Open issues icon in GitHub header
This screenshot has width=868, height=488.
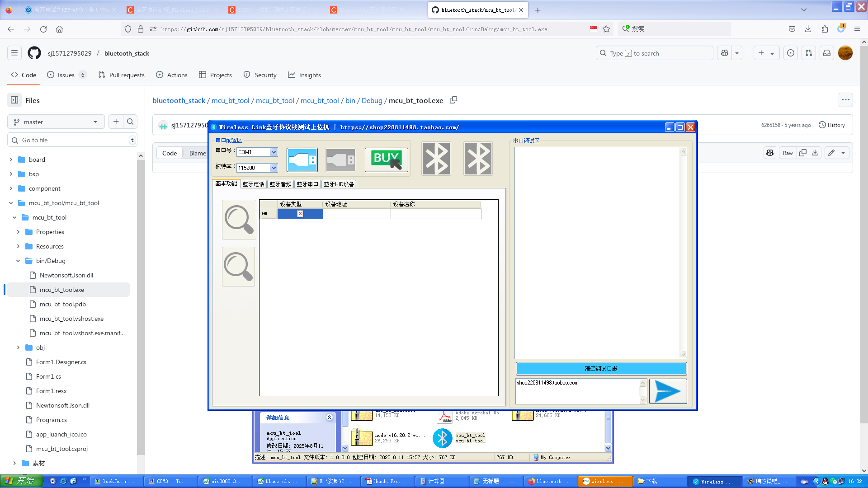[x=791, y=53]
